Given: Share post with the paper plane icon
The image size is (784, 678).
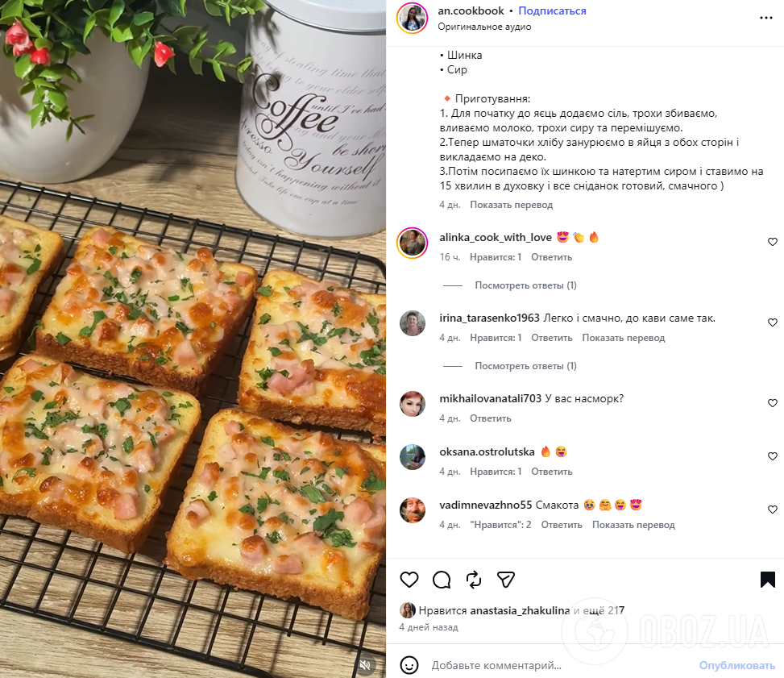Looking at the screenshot, I should tap(506, 580).
